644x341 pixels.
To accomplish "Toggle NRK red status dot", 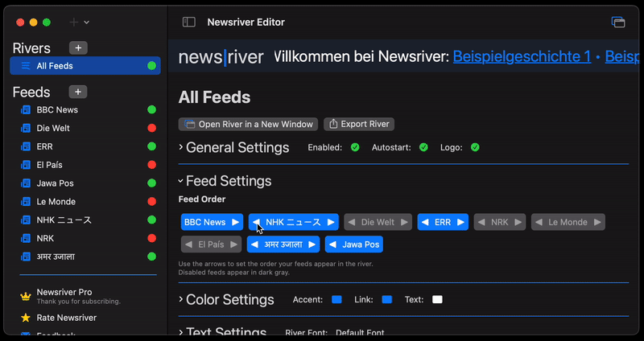I will tap(152, 238).
